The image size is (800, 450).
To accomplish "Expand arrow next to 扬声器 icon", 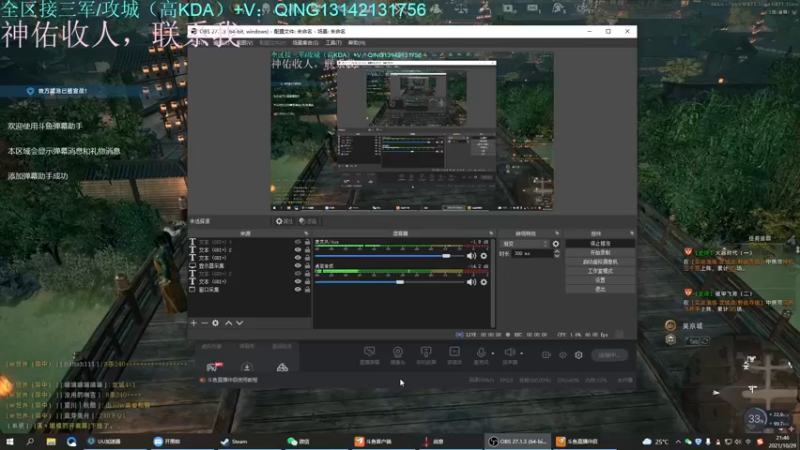I will 521,353.
